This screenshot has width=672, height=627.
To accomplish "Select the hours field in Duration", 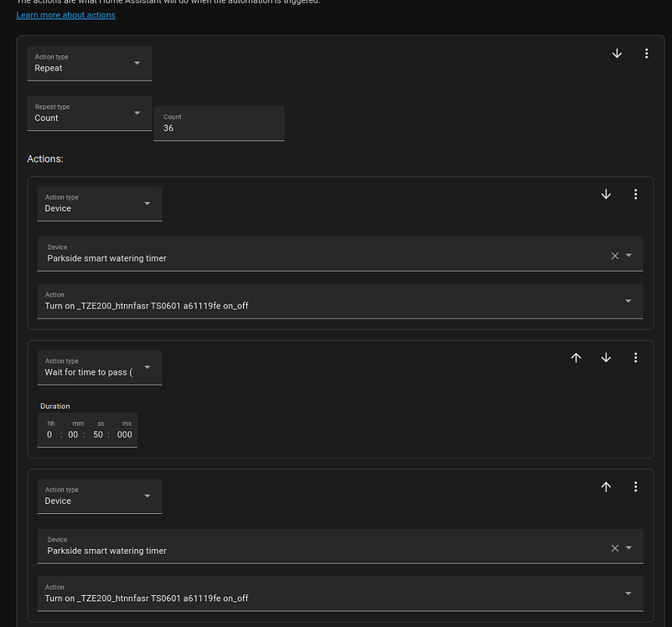I will click(x=49, y=434).
